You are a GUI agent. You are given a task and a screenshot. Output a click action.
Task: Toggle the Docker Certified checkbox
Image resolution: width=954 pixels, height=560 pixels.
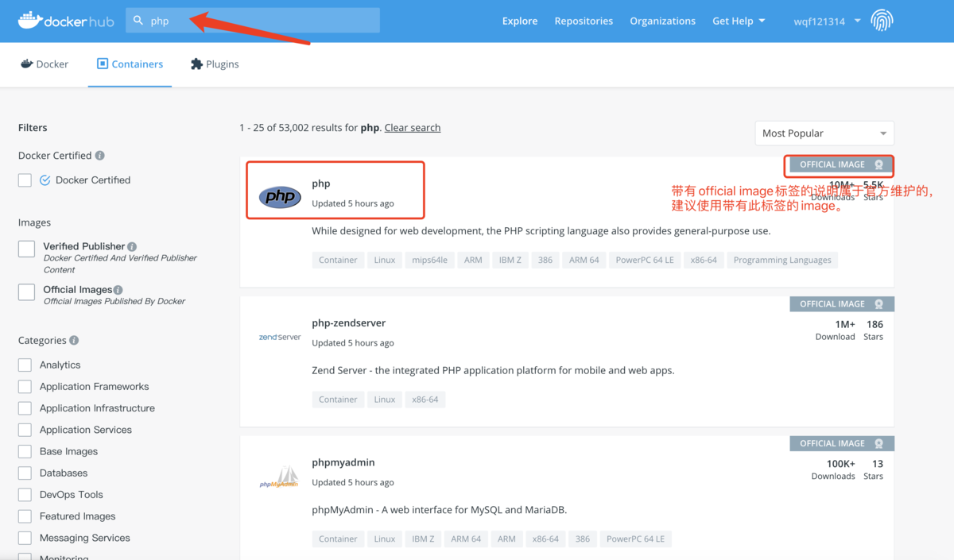tap(25, 180)
